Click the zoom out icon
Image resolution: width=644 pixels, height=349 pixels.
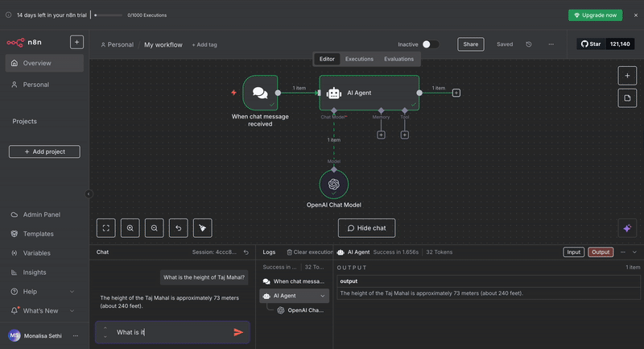coord(155,228)
